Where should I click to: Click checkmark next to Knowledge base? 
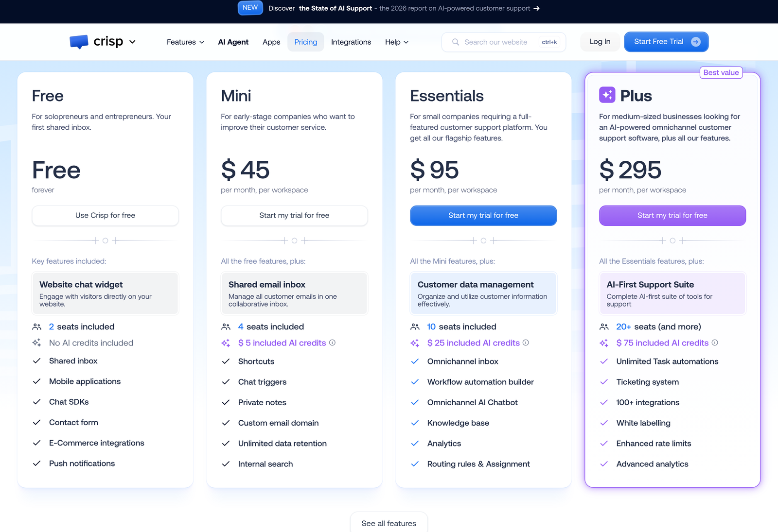click(x=415, y=423)
